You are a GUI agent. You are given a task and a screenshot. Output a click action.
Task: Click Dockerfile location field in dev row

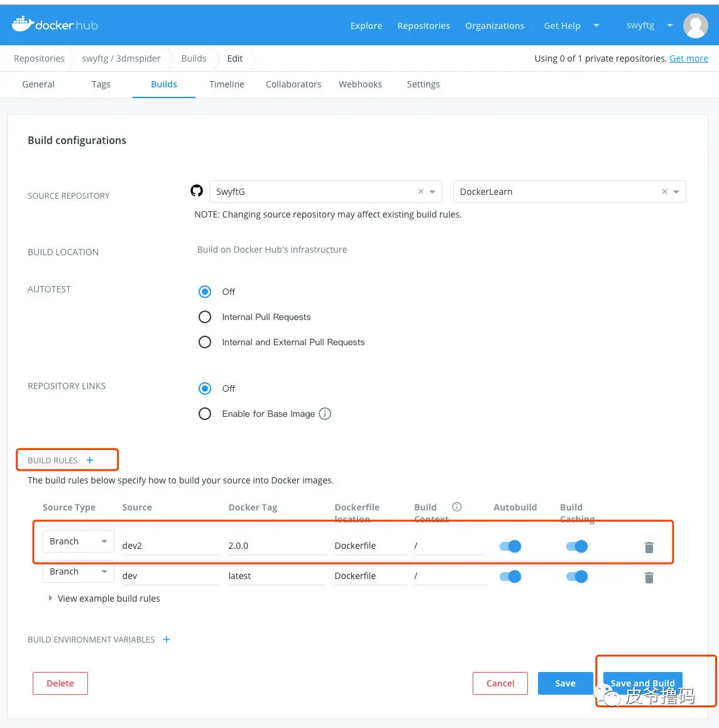click(x=370, y=576)
